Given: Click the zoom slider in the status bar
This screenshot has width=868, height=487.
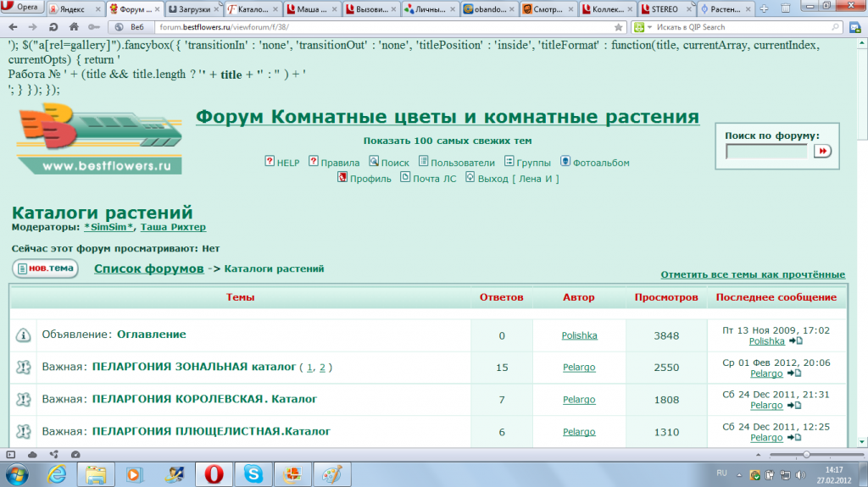Looking at the screenshot, I should 805,455.
